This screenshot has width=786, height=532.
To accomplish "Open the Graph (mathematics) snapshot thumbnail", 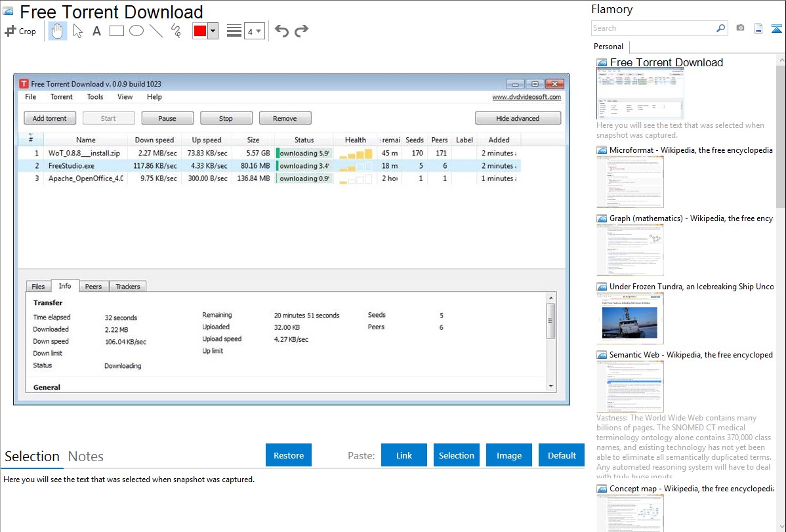I will [x=630, y=250].
